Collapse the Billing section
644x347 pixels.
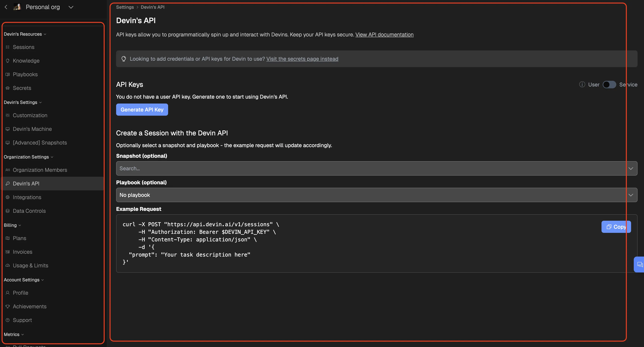pyautogui.click(x=12, y=225)
